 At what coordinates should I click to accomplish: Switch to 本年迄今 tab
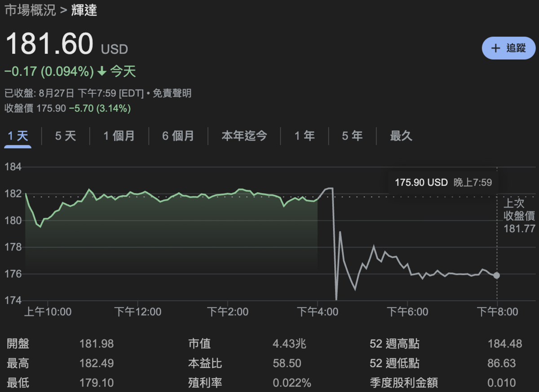[244, 136]
